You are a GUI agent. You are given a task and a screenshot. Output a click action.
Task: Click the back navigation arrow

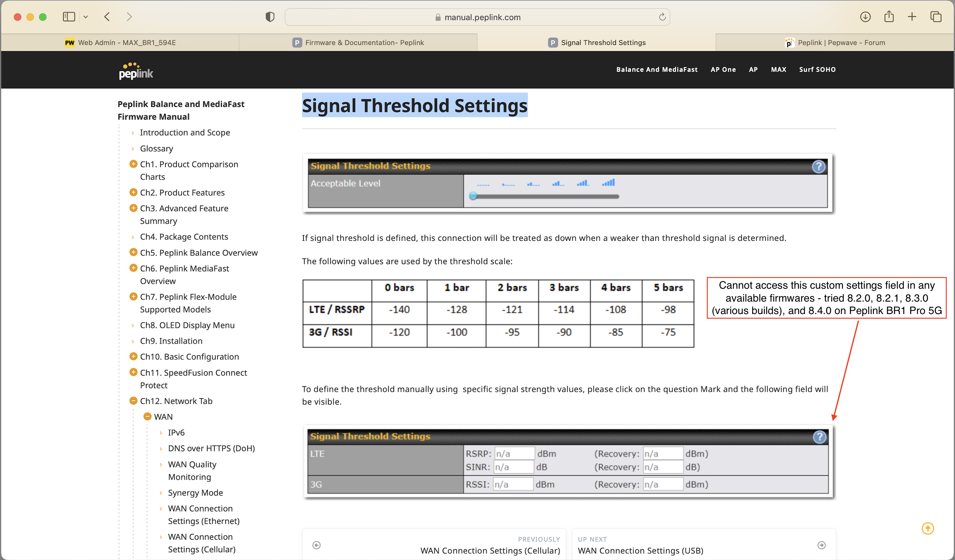click(107, 16)
